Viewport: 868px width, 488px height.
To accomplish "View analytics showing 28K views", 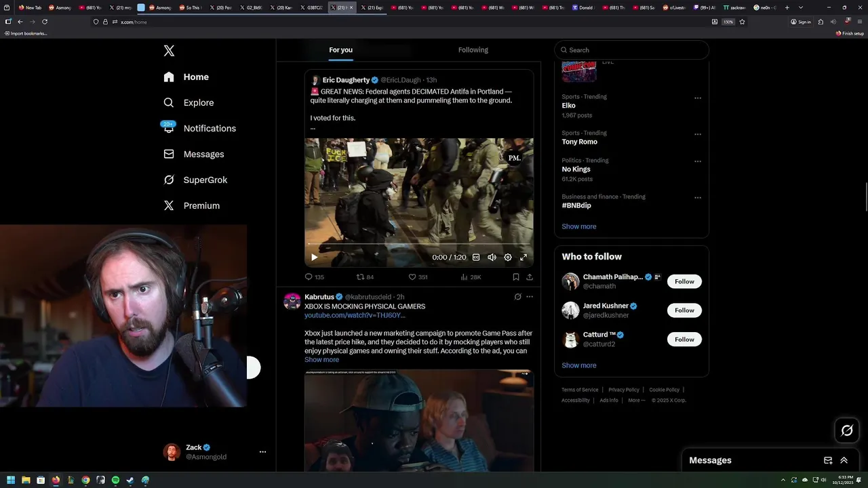I will click(x=471, y=277).
